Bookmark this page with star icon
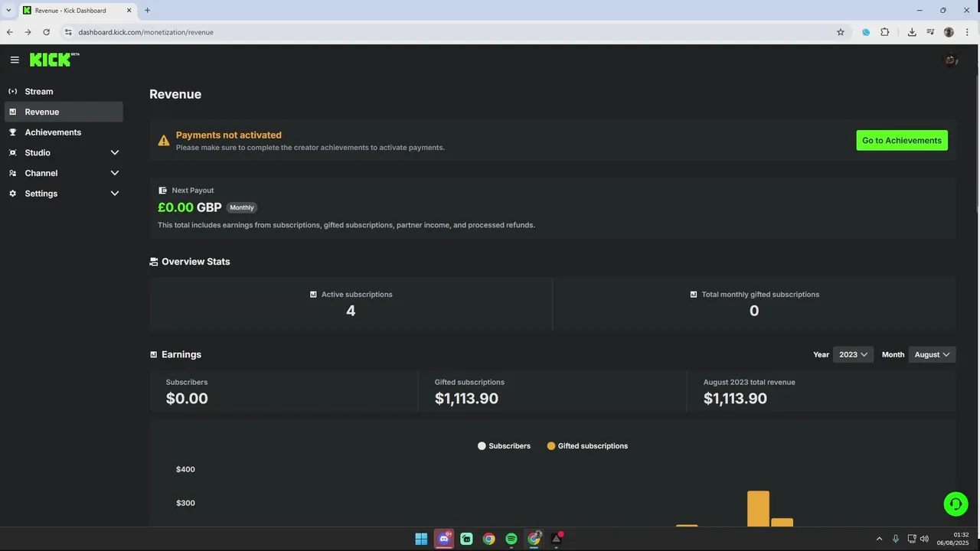 tap(841, 32)
